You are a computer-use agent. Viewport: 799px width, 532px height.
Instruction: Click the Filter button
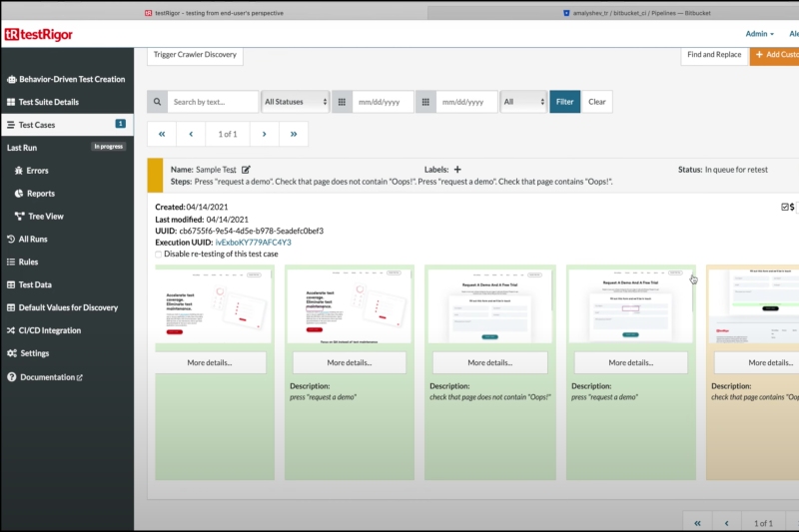pyautogui.click(x=564, y=102)
